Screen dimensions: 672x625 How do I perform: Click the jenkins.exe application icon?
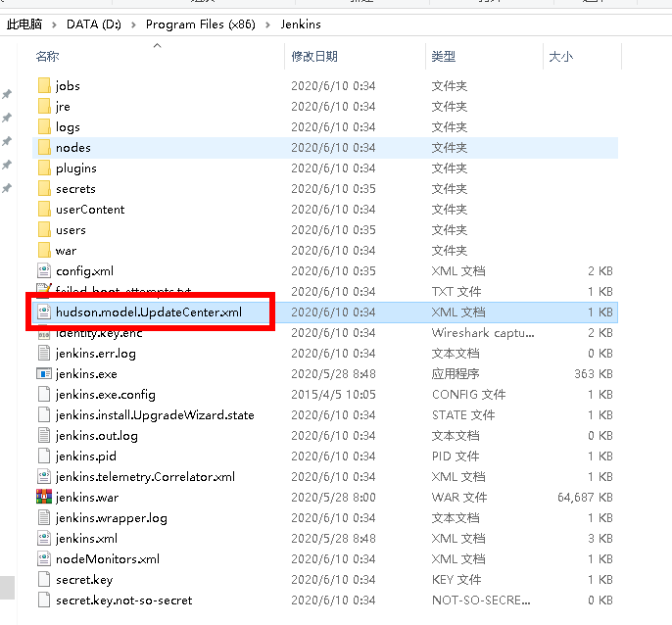(44, 373)
